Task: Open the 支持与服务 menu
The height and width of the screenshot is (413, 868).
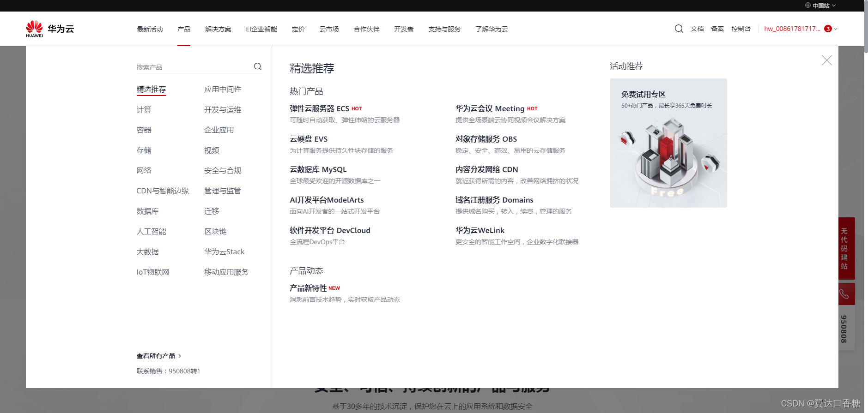Action: 444,29
